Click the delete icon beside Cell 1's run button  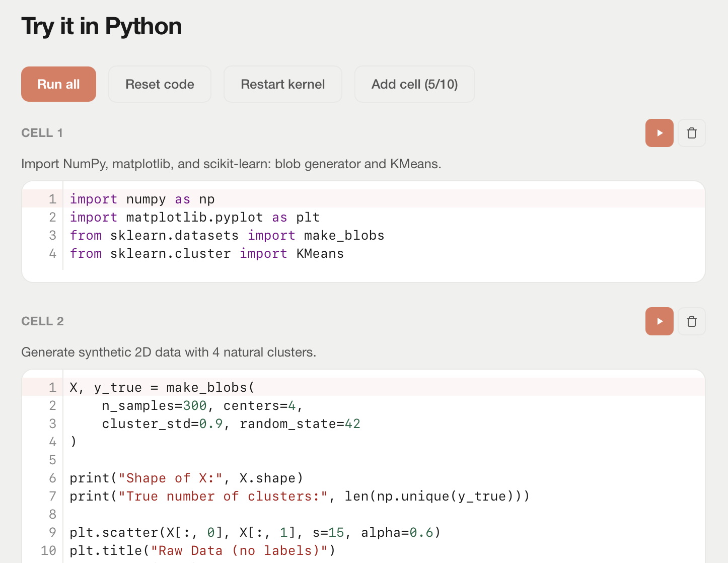tap(692, 132)
